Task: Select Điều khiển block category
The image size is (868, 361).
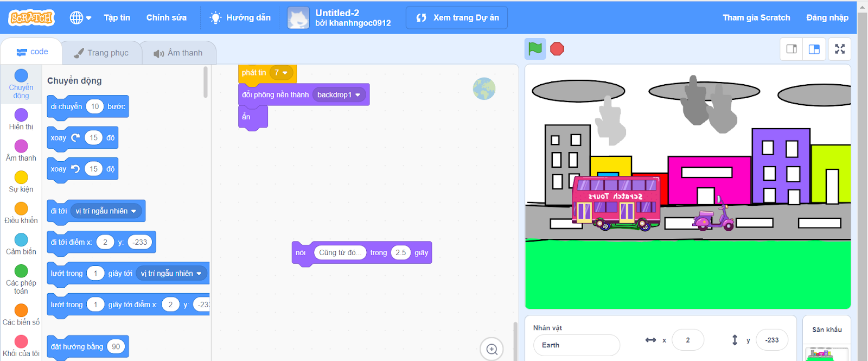Action: point(21,213)
